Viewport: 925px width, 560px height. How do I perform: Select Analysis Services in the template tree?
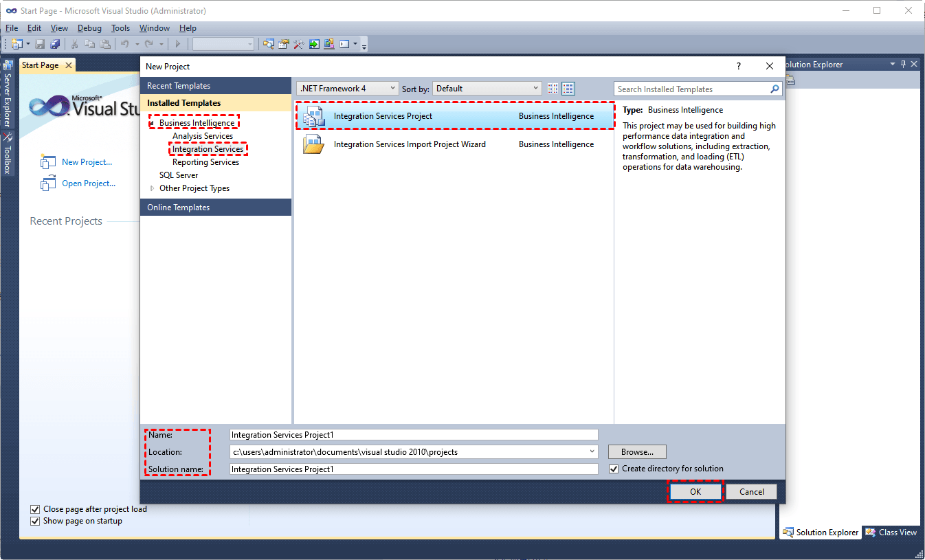(203, 136)
